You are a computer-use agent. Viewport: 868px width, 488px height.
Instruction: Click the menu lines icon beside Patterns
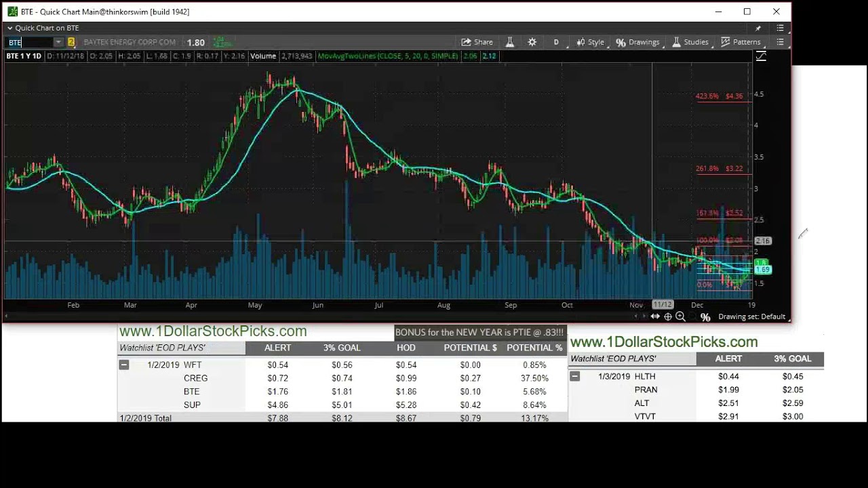click(x=781, y=42)
